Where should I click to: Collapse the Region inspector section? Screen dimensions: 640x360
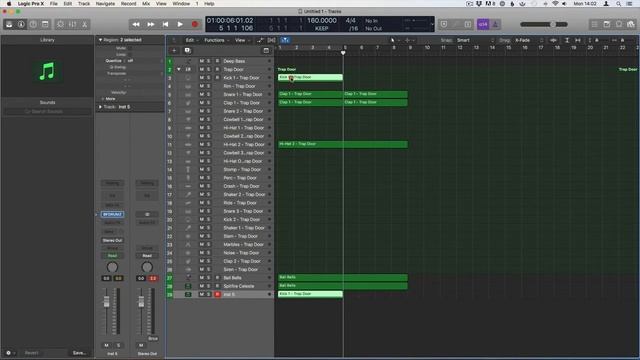click(x=100, y=40)
